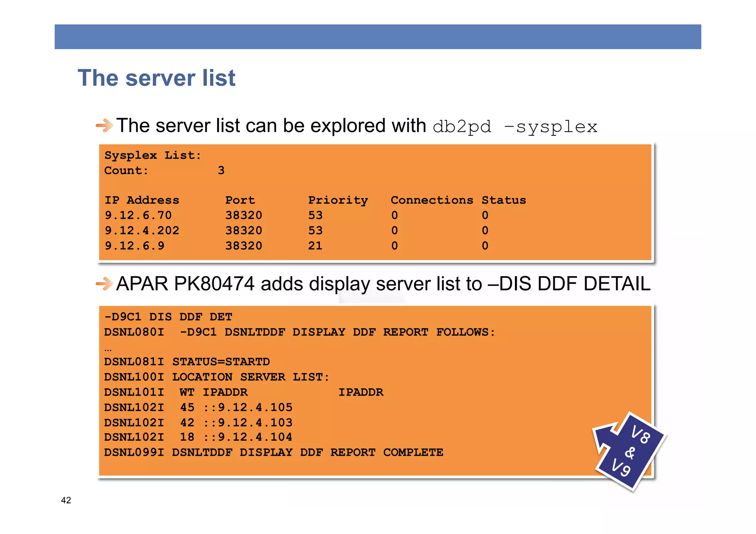
Task: Click priority 53 in the 9.12.4.202 row
Action: coord(316,230)
